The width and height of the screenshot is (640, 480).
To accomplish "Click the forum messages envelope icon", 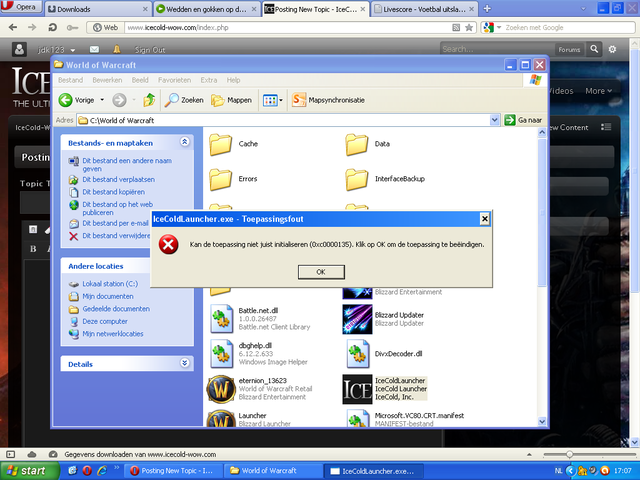I will (94, 49).
